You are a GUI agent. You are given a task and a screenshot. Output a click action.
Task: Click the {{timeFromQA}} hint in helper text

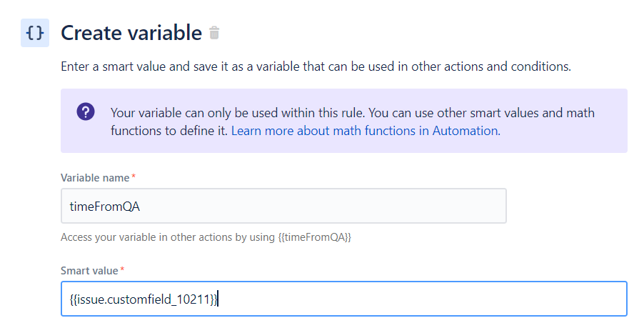[x=315, y=237]
